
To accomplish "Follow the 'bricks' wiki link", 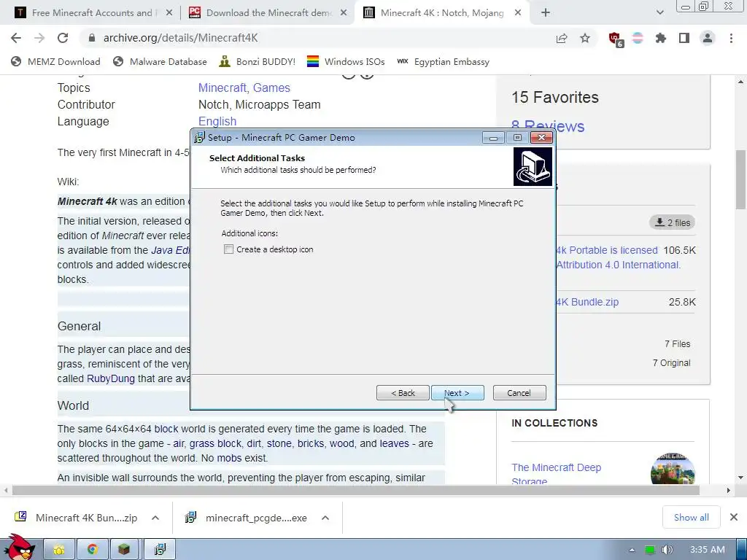I will click(x=311, y=443).
